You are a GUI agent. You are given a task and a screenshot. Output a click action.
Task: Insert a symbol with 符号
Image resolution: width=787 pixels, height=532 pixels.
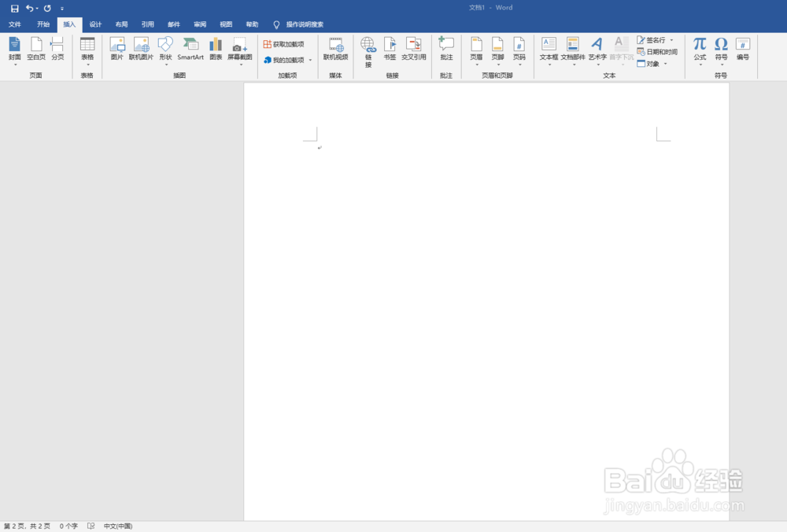(x=721, y=51)
